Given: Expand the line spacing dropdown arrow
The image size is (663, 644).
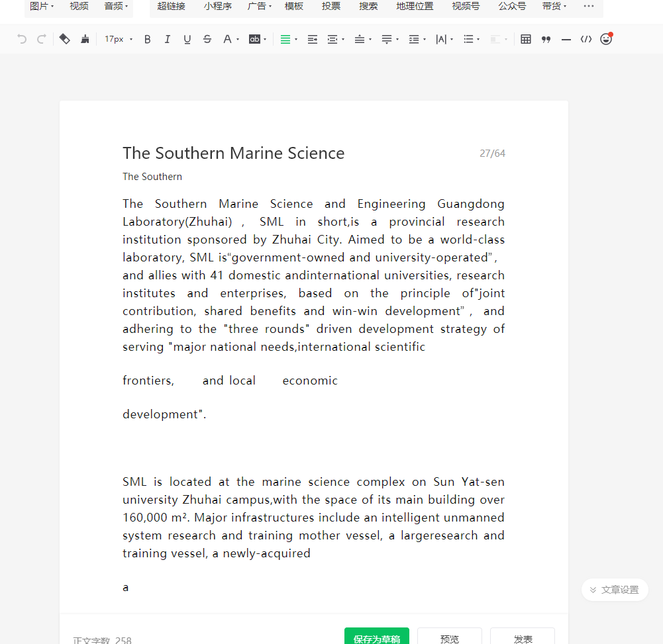Looking at the screenshot, I should coord(425,40).
